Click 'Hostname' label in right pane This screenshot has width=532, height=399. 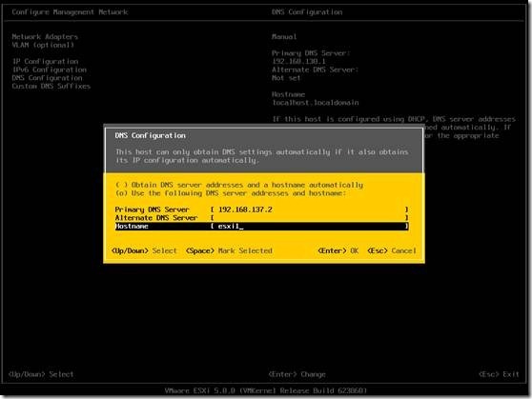pyautogui.click(x=288, y=94)
